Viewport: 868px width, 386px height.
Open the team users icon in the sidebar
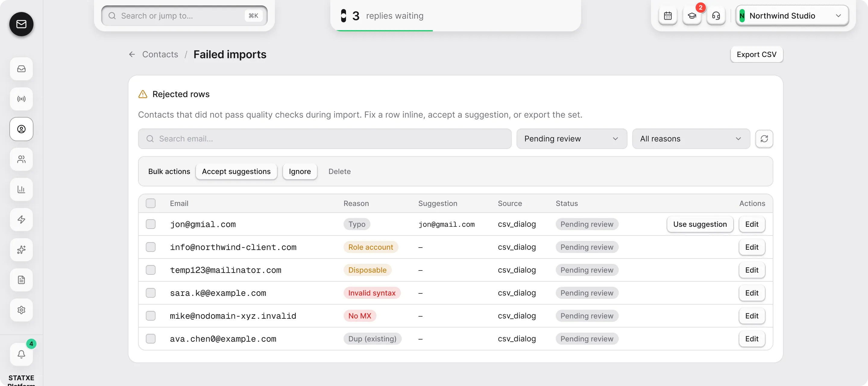coord(21,159)
